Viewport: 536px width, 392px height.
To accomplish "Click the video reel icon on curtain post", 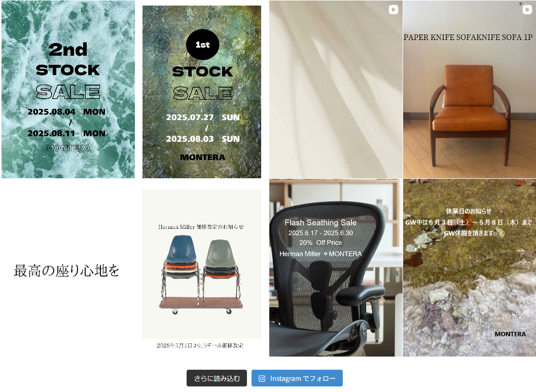I will [394, 10].
